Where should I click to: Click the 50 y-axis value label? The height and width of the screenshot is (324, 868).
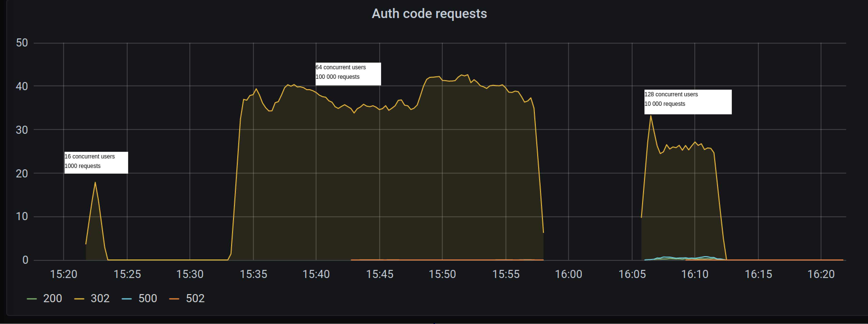(x=22, y=43)
